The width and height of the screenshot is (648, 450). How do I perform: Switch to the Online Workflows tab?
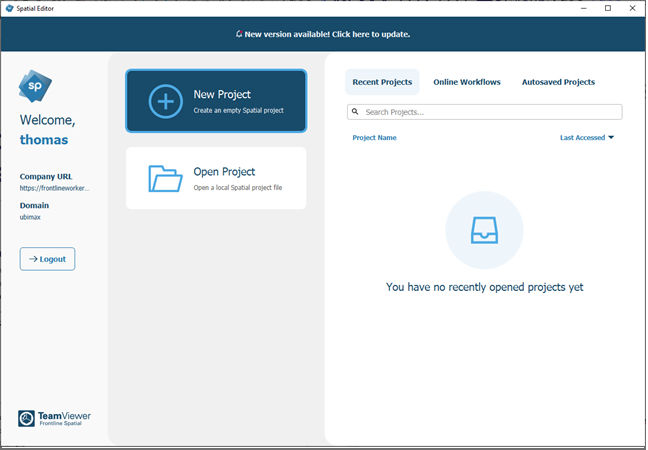[467, 82]
